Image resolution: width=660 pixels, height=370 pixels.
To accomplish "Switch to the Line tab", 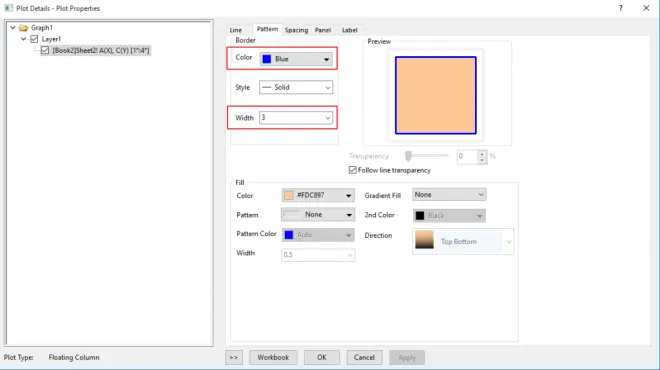I will 236,30.
